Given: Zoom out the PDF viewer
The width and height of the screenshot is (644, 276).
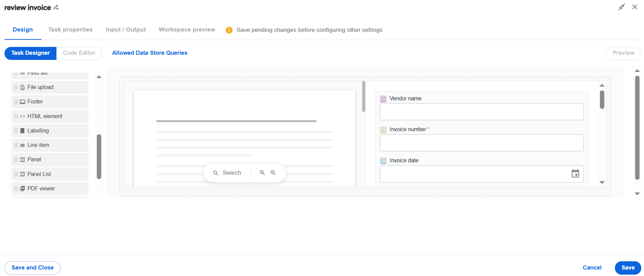Looking at the screenshot, I should tap(262, 173).
